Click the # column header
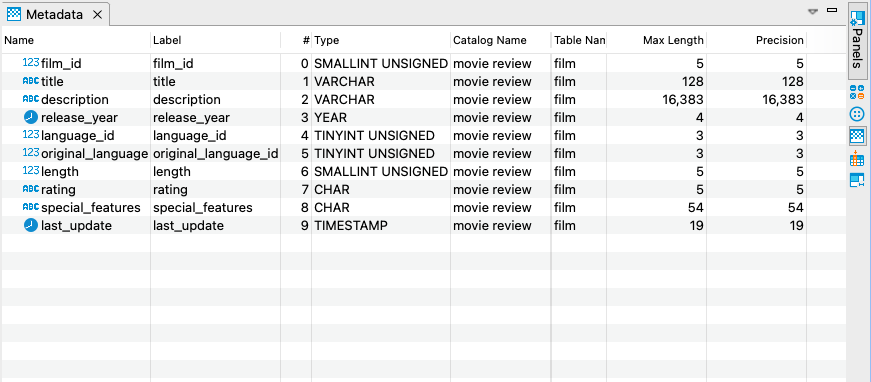 pyautogui.click(x=296, y=41)
